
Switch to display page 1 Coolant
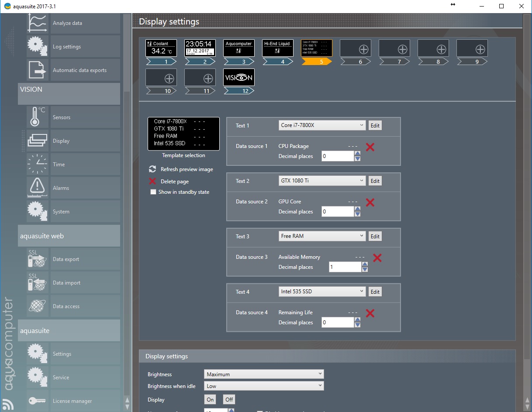coord(161,48)
